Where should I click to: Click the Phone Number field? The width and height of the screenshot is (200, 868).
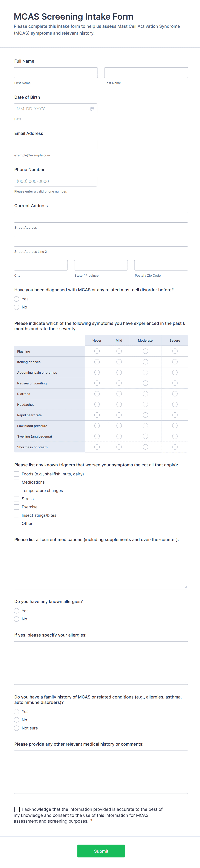(55, 181)
